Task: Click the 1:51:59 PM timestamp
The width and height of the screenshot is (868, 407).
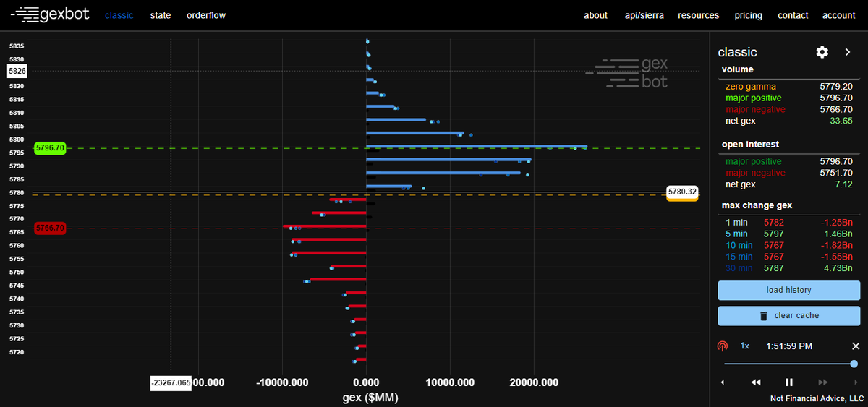Action: (789, 346)
